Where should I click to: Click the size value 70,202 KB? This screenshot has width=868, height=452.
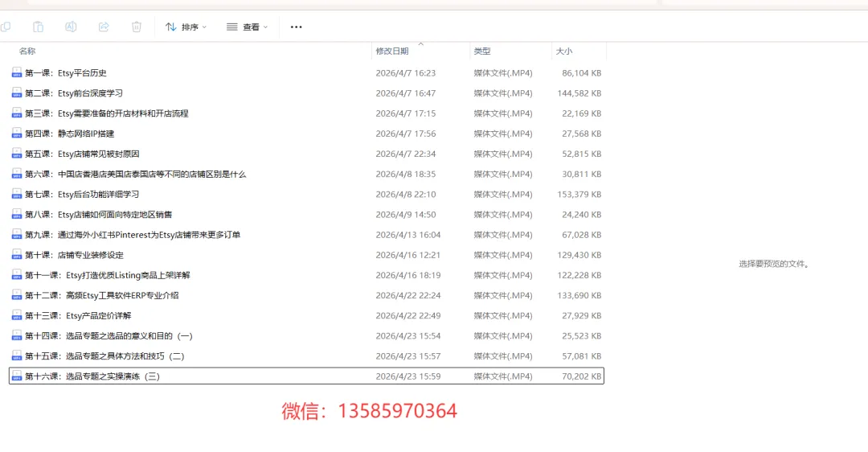tap(581, 376)
